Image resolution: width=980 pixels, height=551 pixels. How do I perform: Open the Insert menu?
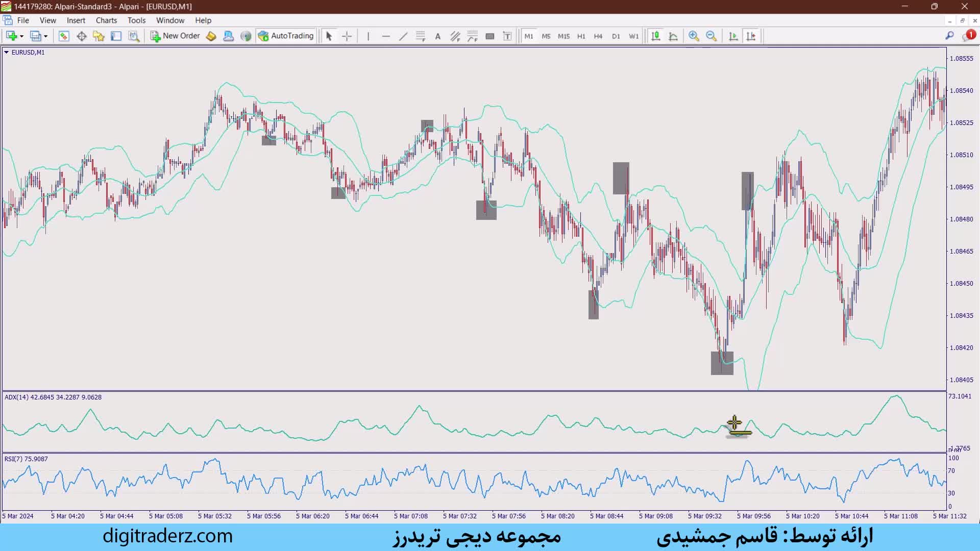(x=76, y=20)
